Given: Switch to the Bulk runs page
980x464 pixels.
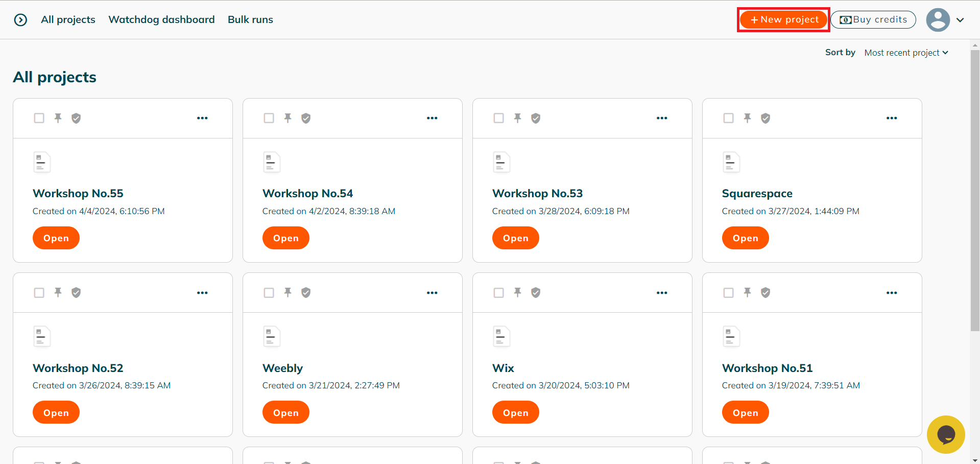Looking at the screenshot, I should pyautogui.click(x=250, y=19).
